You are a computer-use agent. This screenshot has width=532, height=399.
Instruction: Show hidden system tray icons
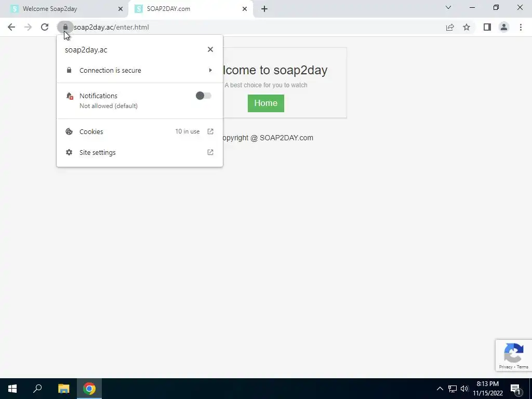point(440,389)
